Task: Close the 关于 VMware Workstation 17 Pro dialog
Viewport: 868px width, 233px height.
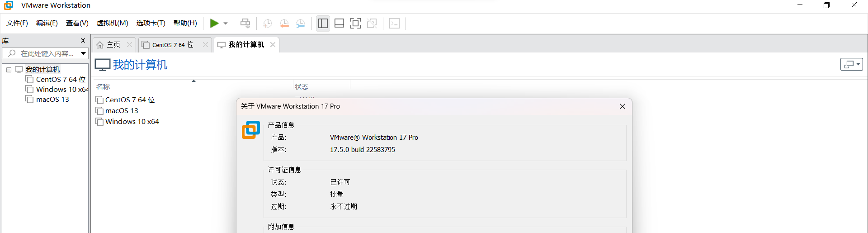Action: pyautogui.click(x=623, y=106)
